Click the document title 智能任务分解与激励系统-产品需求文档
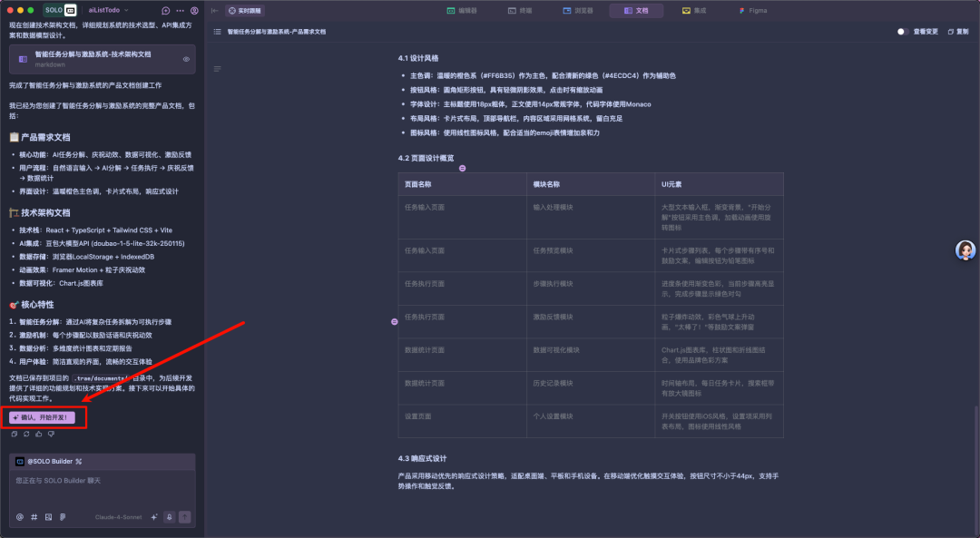 click(276, 31)
